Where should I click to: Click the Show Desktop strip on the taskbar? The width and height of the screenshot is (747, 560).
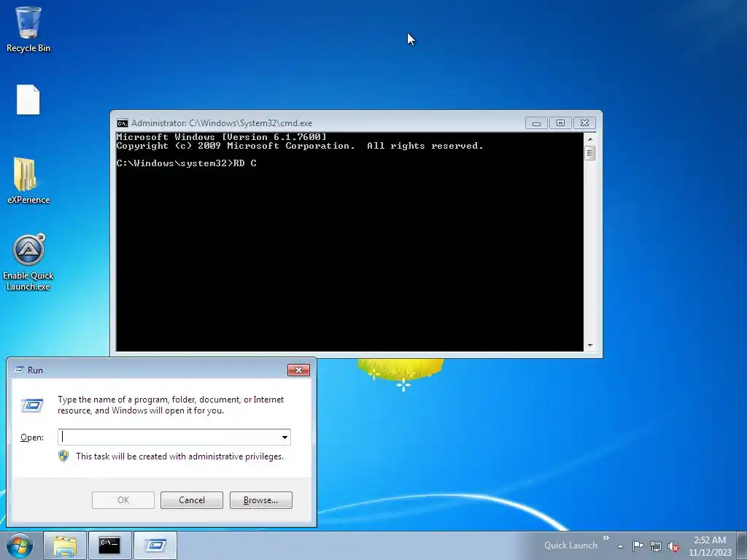point(742,545)
